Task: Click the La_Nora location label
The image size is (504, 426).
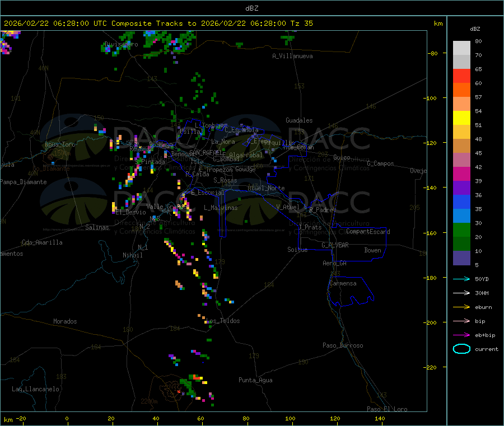Action: (223, 142)
